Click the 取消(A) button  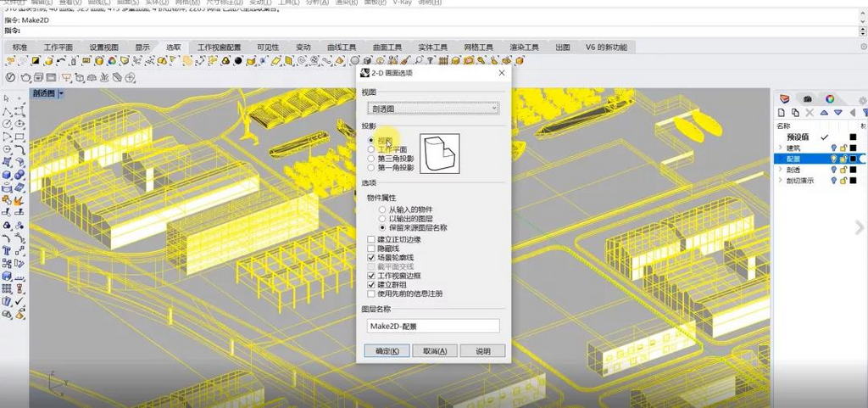pos(434,351)
